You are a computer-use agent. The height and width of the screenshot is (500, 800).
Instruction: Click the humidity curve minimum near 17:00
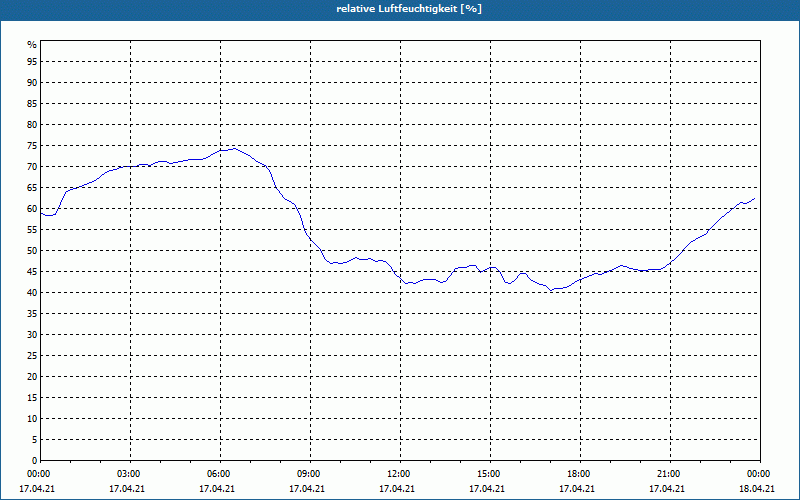(551, 290)
